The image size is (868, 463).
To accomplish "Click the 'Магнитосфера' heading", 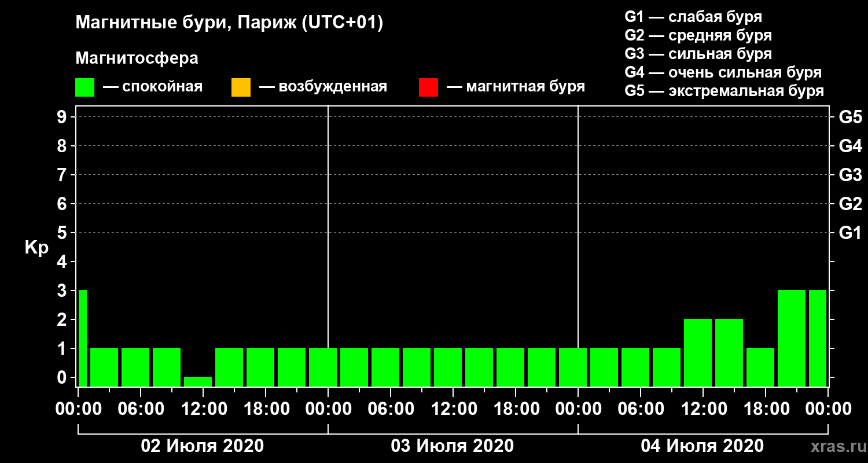I will pyautogui.click(x=137, y=58).
